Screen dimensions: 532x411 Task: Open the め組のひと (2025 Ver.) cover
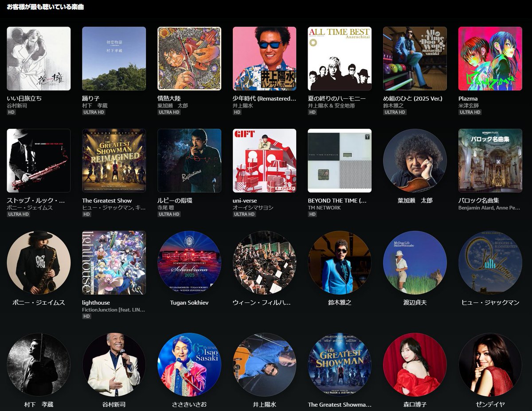click(x=415, y=58)
